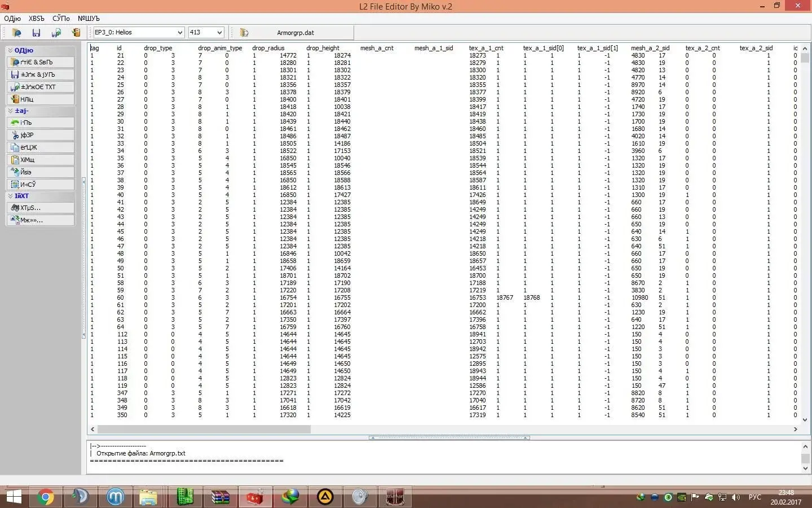The image size is (812, 508).
Task: Click id value 21 in the first row
Action: tap(121, 55)
